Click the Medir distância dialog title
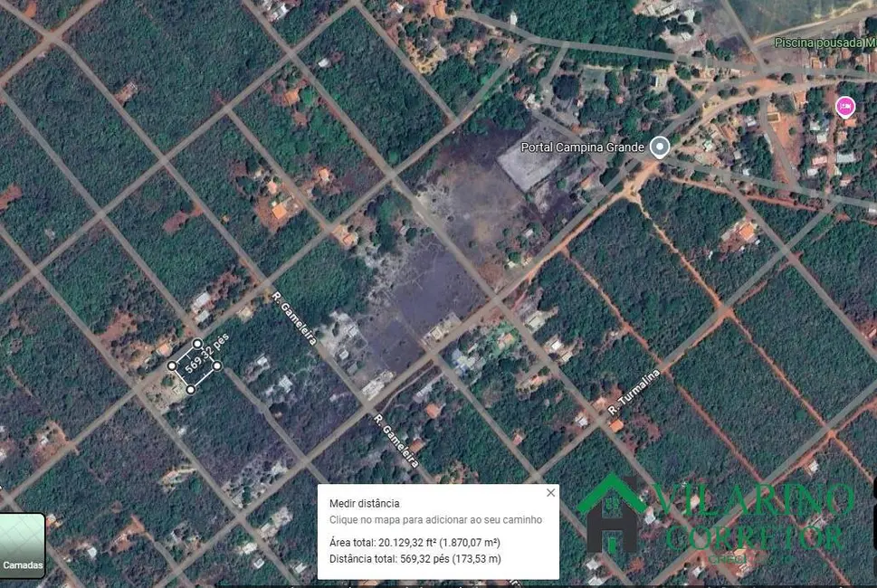877x588 pixels. (364, 503)
